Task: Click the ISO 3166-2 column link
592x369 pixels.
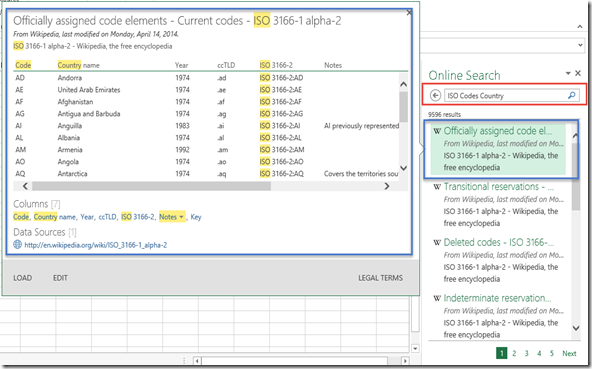Action: [x=137, y=217]
